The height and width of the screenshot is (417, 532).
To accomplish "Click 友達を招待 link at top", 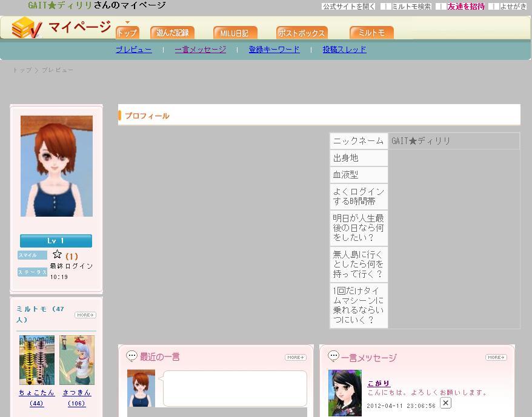I will 466,7.
